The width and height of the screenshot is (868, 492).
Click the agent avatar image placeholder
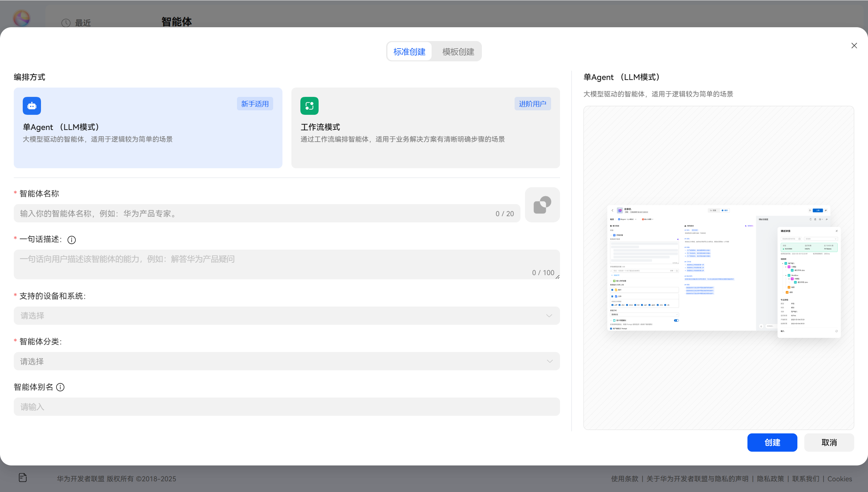pyautogui.click(x=542, y=205)
